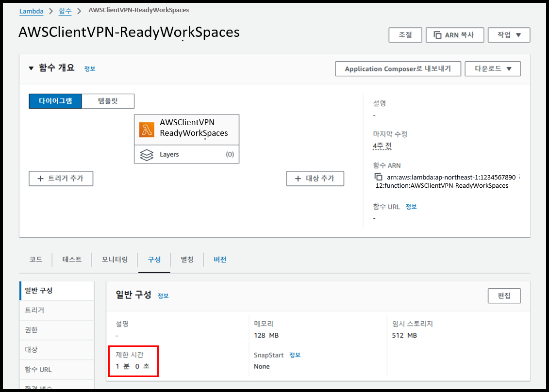
Task: Open the 다운로드 dropdown
Action: (x=493, y=68)
